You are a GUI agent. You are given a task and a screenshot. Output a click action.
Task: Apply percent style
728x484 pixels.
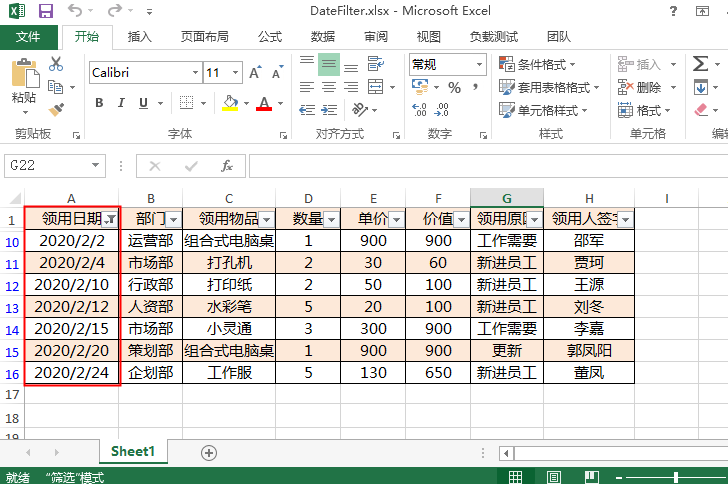point(455,87)
